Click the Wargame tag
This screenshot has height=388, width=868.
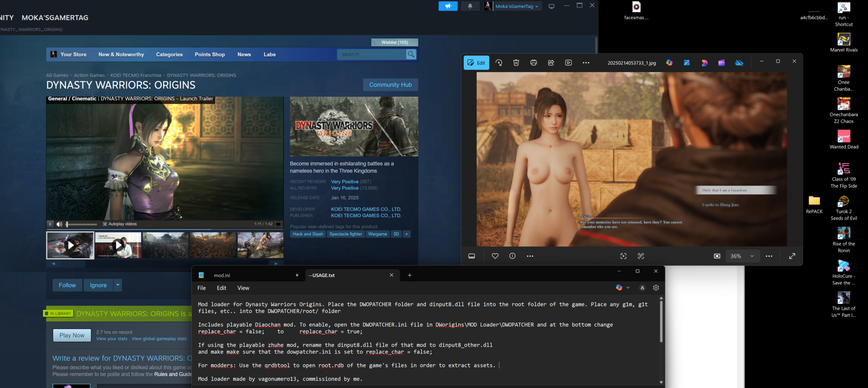(x=377, y=234)
